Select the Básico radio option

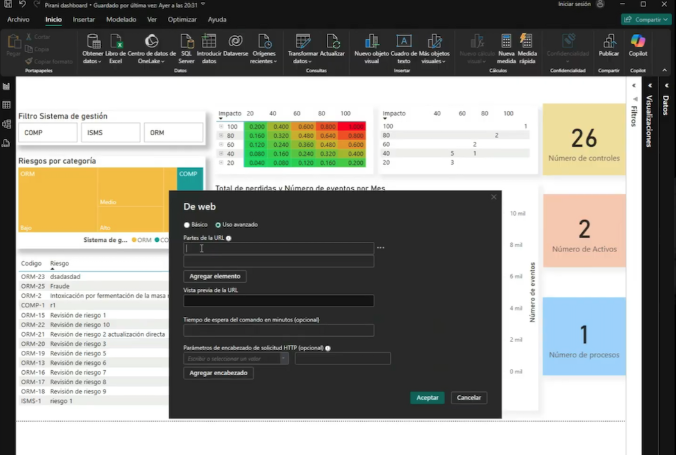(x=187, y=224)
